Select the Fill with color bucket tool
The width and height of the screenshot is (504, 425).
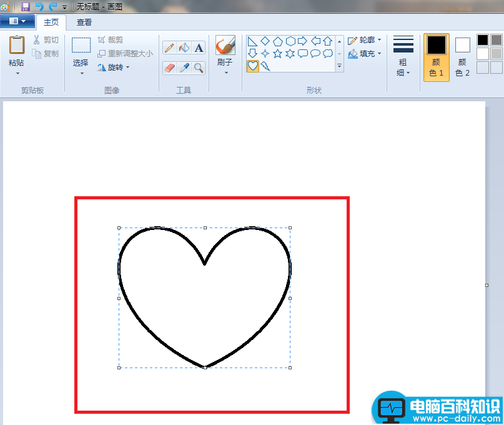pos(184,48)
